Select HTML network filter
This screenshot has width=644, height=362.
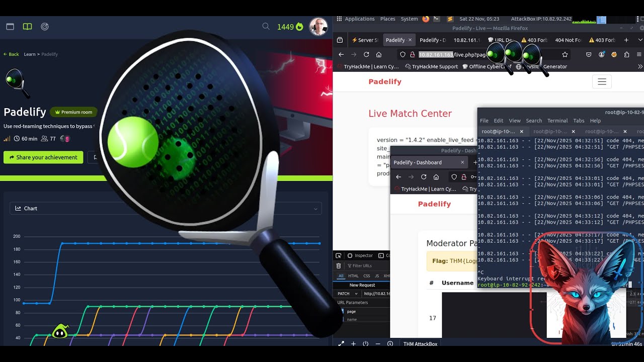[x=354, y=276]
